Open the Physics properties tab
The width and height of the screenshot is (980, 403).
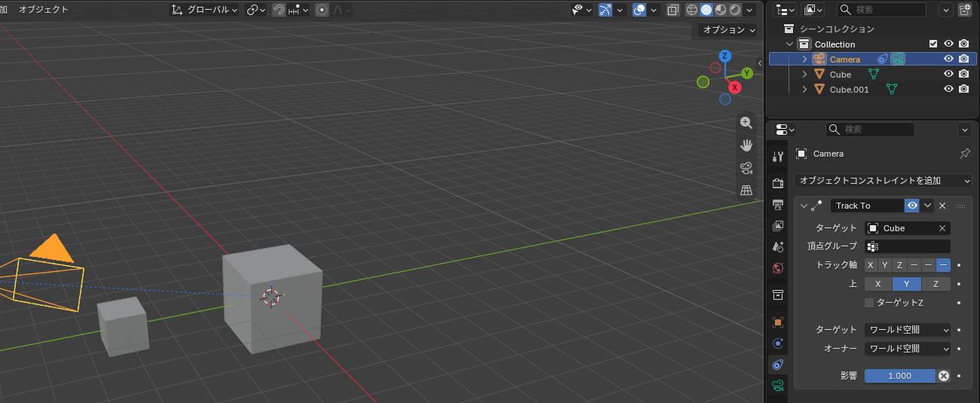click(778, 343)
